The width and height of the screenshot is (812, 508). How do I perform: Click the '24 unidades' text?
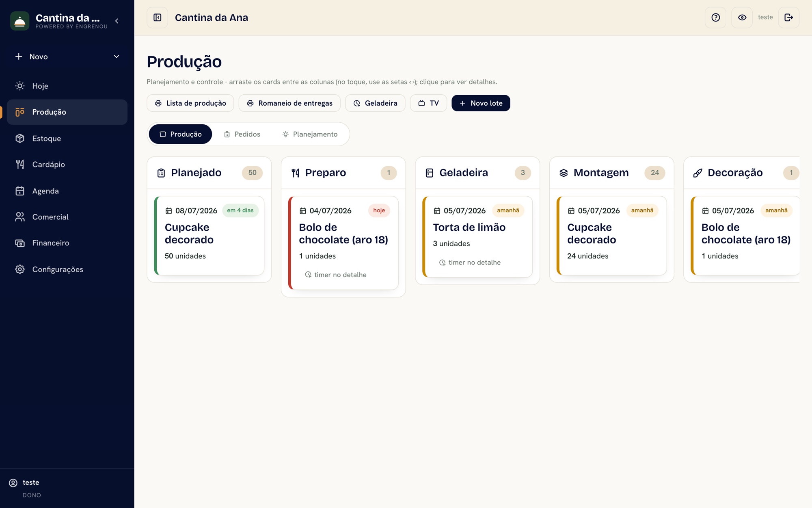[x=587, y=256]
